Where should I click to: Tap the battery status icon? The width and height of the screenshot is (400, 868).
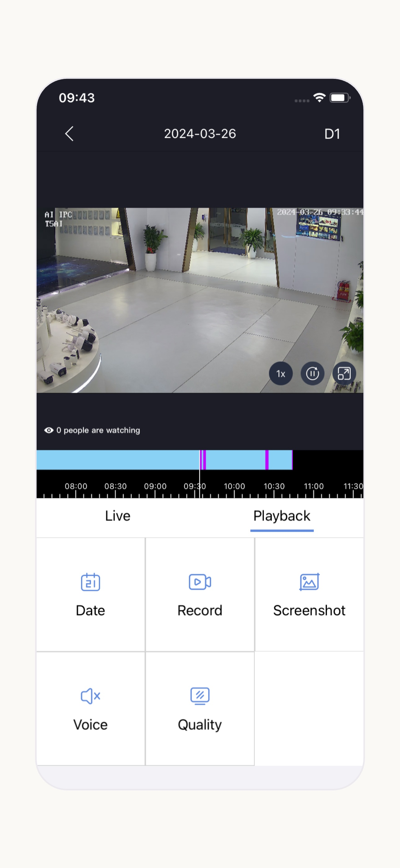coord(340,98)
